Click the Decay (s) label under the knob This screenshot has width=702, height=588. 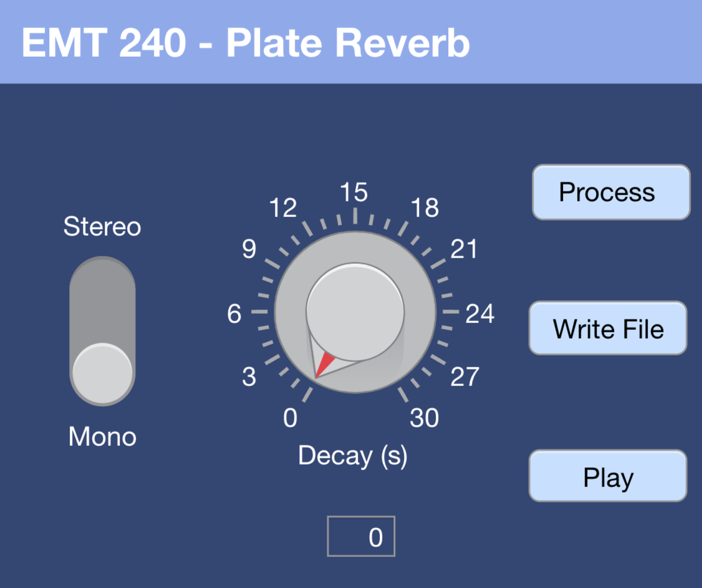(353, 456)
